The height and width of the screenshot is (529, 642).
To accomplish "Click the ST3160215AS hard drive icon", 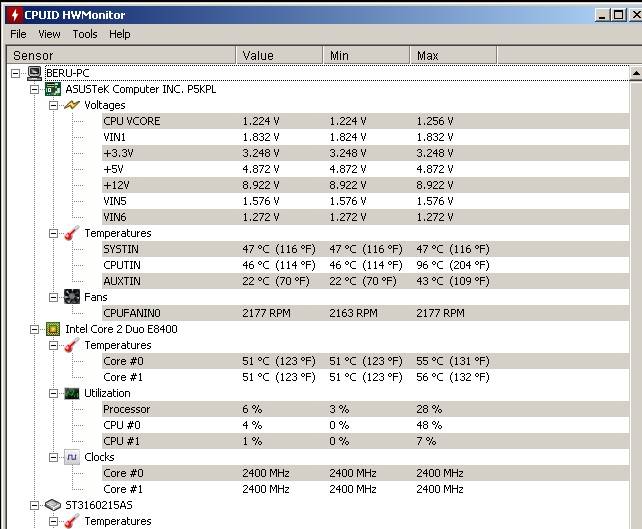I will tap(53, 505).
